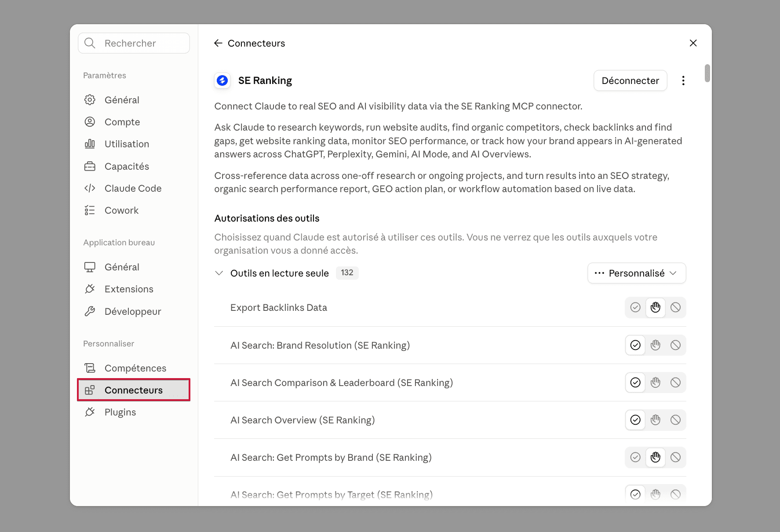Screen dimensions: 780x532
Task: Go to the Compte settings page
Action: click(134, 122)
